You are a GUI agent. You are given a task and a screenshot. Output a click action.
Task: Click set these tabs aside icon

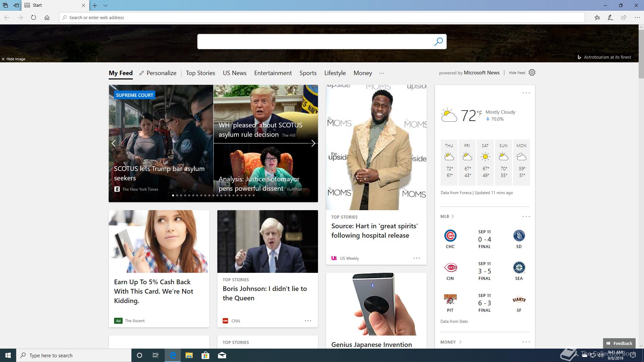point(16,5)
